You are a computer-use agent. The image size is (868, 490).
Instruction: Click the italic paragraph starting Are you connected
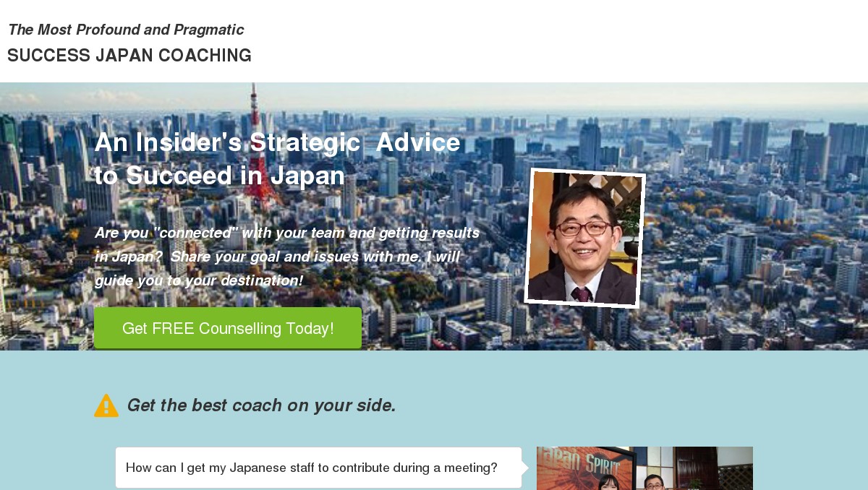coord(286,257)
